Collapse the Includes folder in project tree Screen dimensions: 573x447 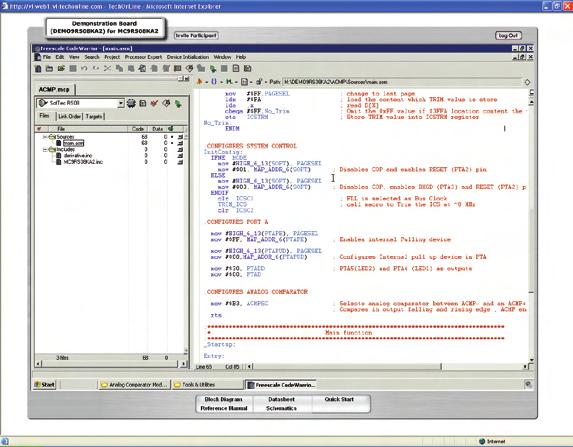click(x=45, y=149)
